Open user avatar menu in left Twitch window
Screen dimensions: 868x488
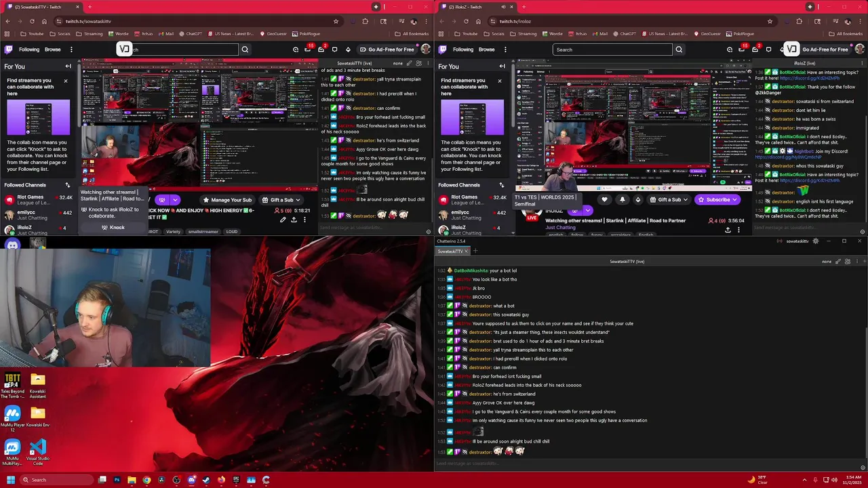[x=425, y=49]
